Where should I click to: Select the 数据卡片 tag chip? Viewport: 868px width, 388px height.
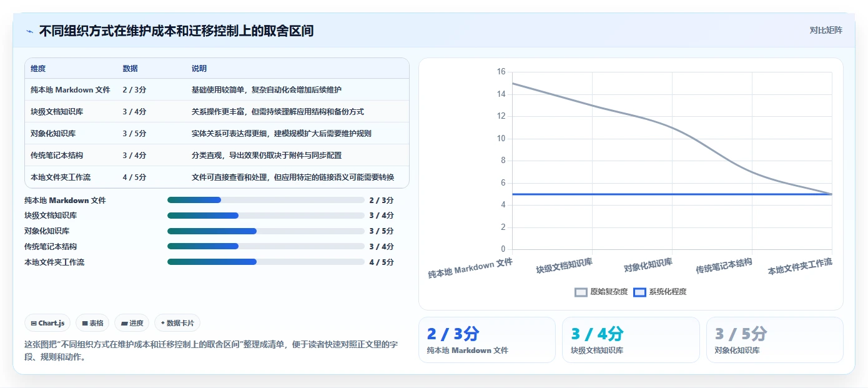tap(177, 323)
